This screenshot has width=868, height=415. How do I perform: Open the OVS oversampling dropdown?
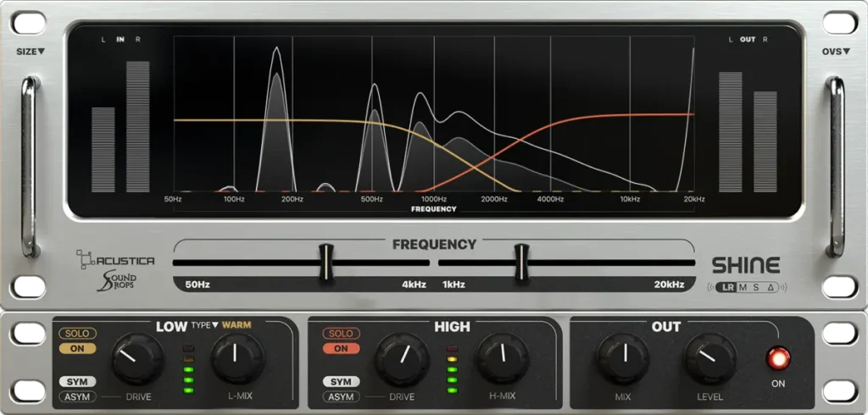[836, 52]
